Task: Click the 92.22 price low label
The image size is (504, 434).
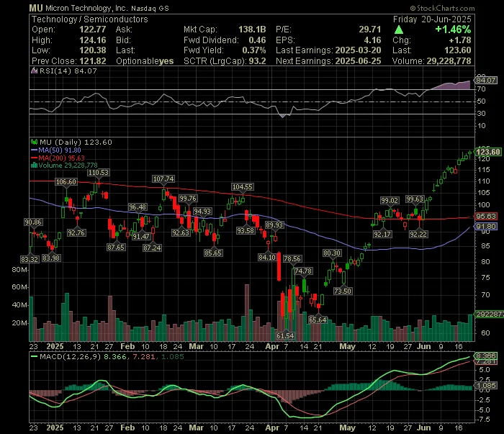Action: point(418,234)
